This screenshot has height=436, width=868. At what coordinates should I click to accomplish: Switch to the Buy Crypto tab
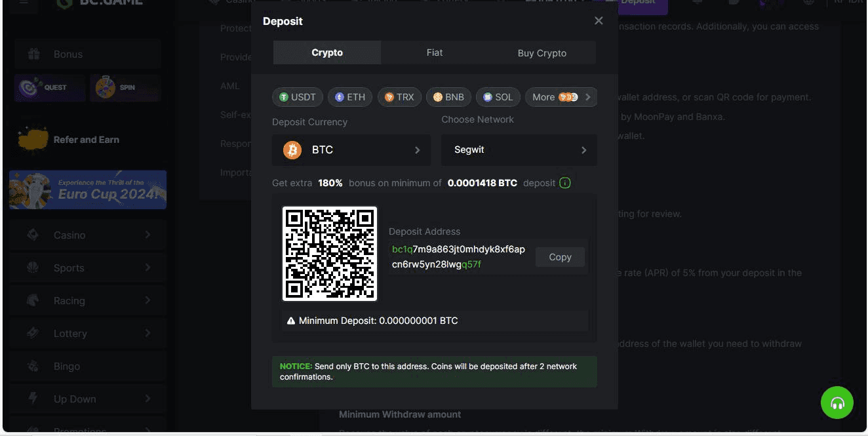click(542, 52)
